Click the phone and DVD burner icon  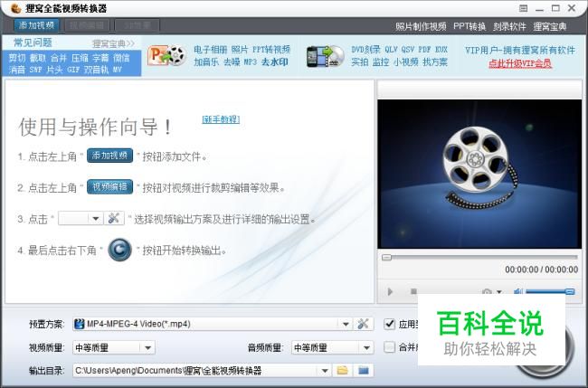coord(325,56)
